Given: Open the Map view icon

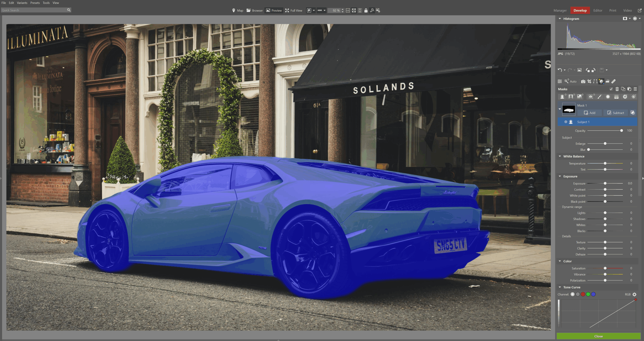Looking at the screenshot, I should [x=233, y=10].
